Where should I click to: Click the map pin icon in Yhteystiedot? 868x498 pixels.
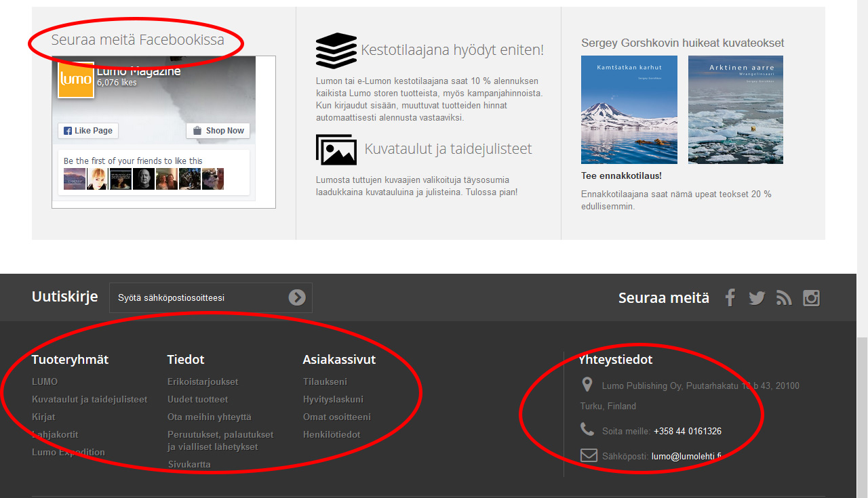coord(587,385)
